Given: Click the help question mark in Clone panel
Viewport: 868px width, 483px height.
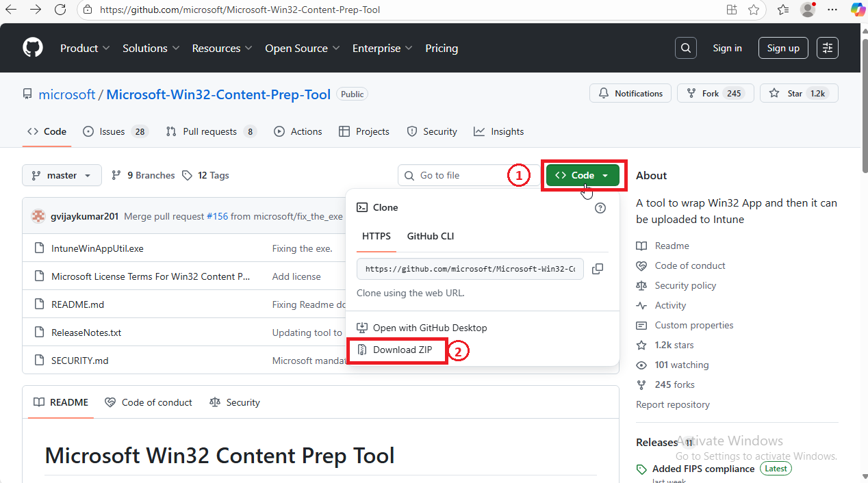Looking at the screenshot, I should click(600, 208).
